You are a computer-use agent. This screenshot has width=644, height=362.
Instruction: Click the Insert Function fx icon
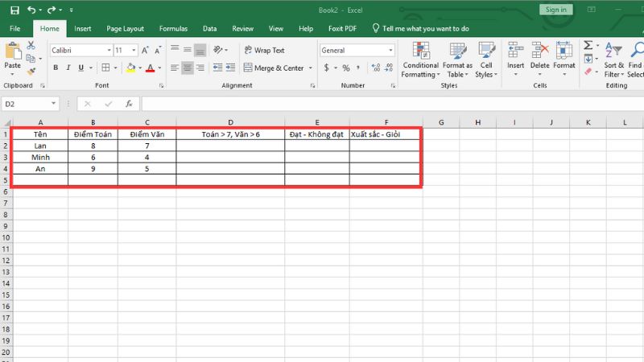pos(128,104)
